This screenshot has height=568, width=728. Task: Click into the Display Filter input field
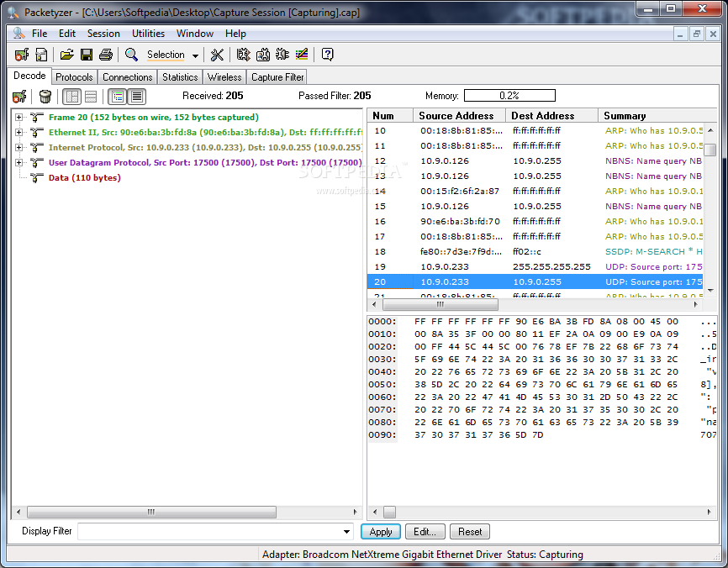click(x=209, y=532)
